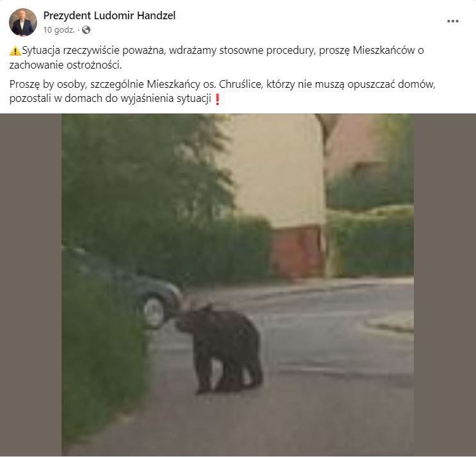Click the yellow warning triangle emoji
The width and height of the screenshot is (476, 457).
pos(15,51)
